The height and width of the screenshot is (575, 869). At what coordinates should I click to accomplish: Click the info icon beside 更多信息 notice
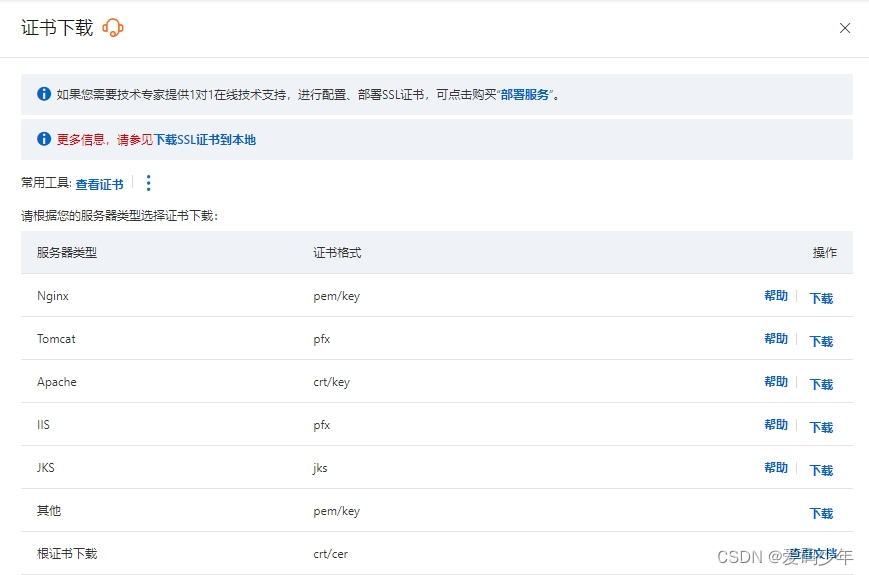pyautogui.click(x=44, y=140)
